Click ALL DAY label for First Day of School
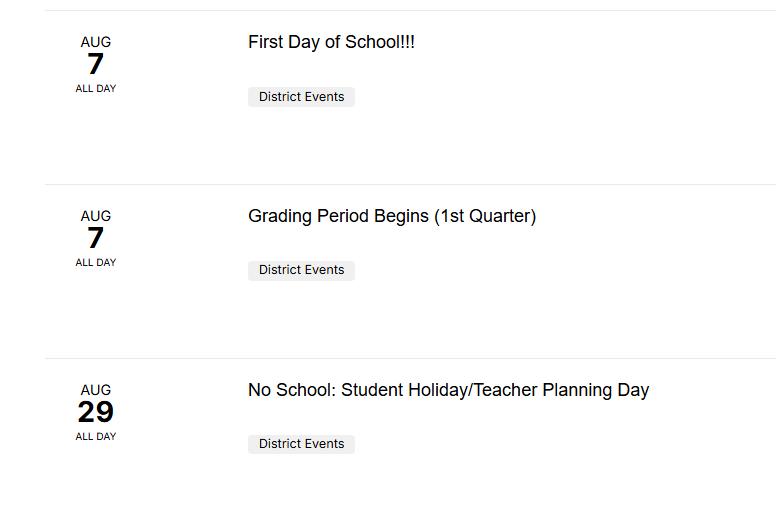Screen dimensions: 776x519 (96, 89)
